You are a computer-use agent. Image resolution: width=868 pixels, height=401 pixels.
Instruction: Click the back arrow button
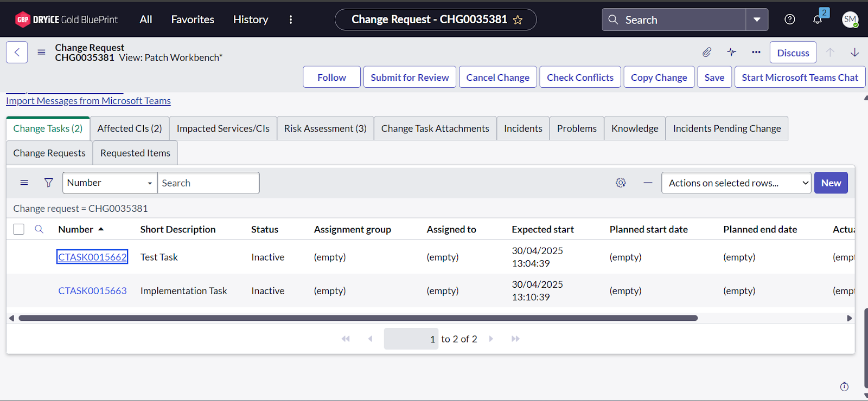point(17,53)
